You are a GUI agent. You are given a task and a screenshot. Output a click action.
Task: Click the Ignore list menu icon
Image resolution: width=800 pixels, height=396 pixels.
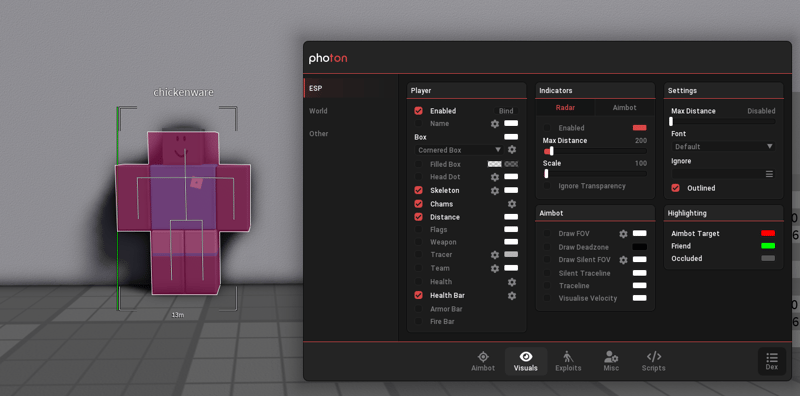[x=769, y=174]
